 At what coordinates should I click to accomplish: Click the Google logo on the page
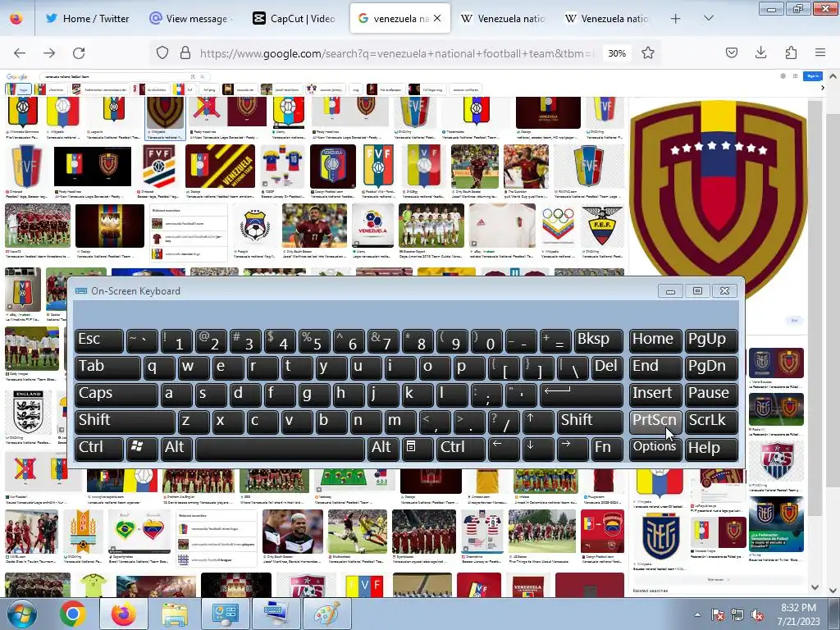pyautogui.click(x=16, y=77)
